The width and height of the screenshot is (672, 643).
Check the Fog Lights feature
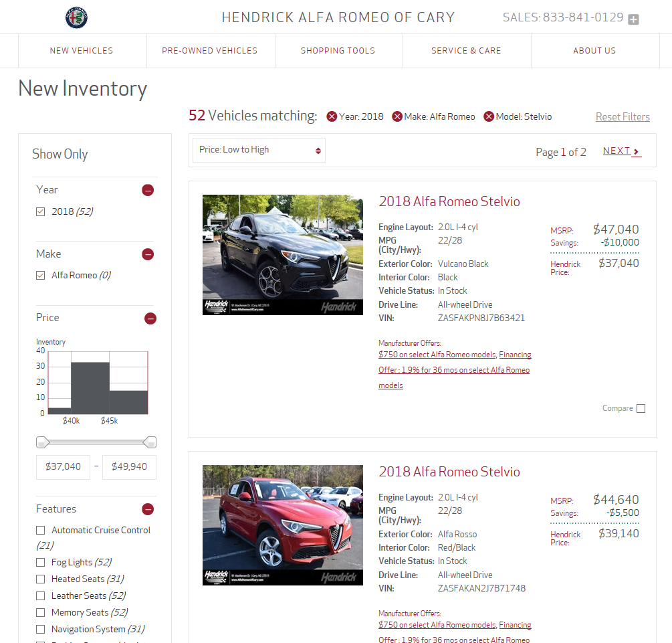[40, 562]
